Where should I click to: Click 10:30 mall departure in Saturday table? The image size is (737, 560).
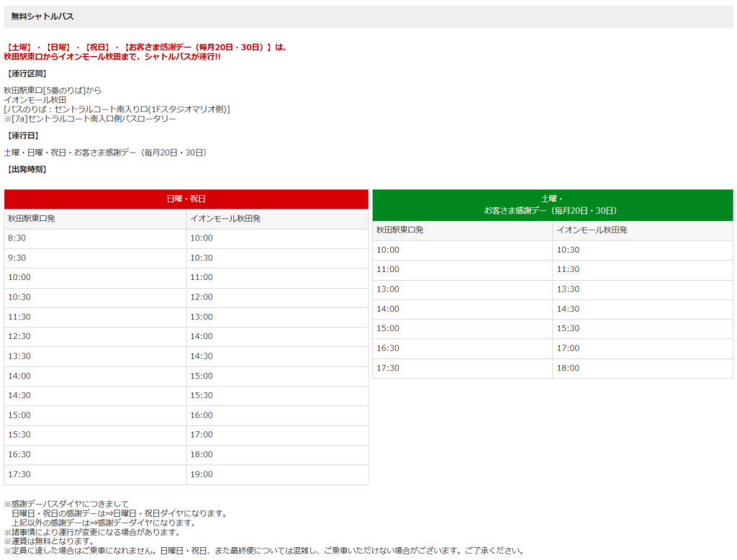pos(569,250)
